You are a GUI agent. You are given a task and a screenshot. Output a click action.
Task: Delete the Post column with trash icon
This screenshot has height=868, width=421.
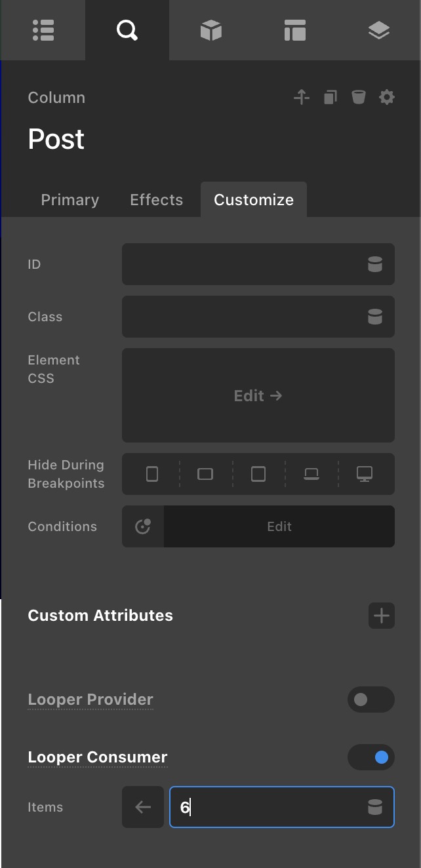358,98
